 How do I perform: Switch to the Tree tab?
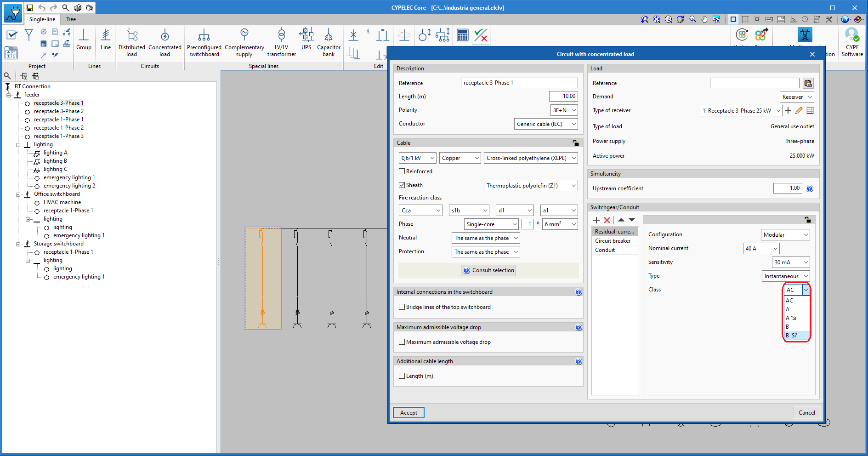point(71,19)
